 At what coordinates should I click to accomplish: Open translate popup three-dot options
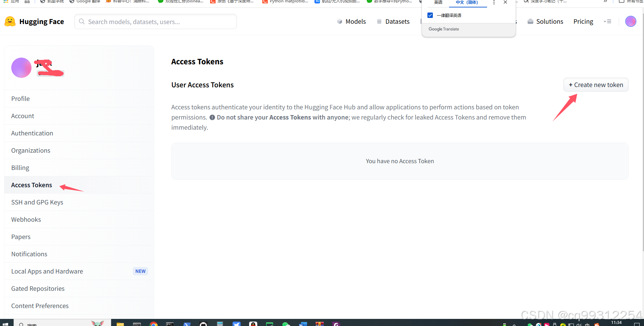pyautogui.click(x=494, y=2)
